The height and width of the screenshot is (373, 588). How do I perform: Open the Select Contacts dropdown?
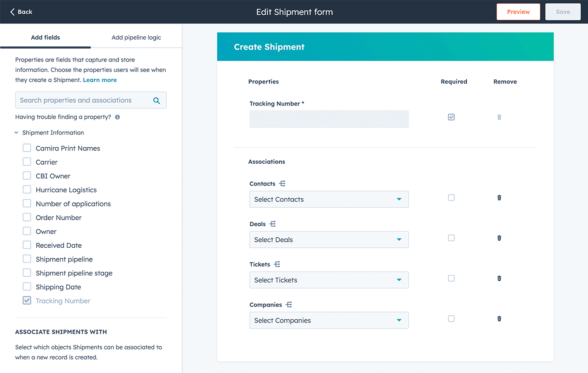pos(329,199)
